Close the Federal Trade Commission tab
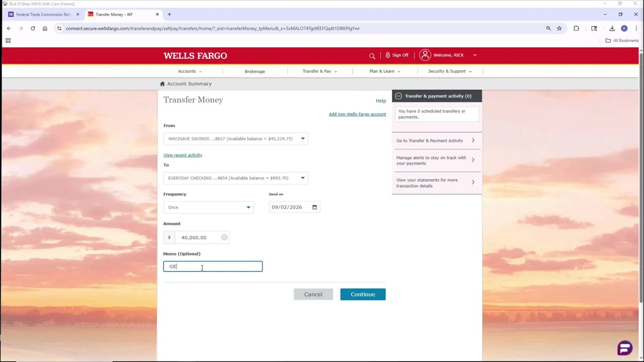This screenshot has height=362, width=644. point(77,14)
